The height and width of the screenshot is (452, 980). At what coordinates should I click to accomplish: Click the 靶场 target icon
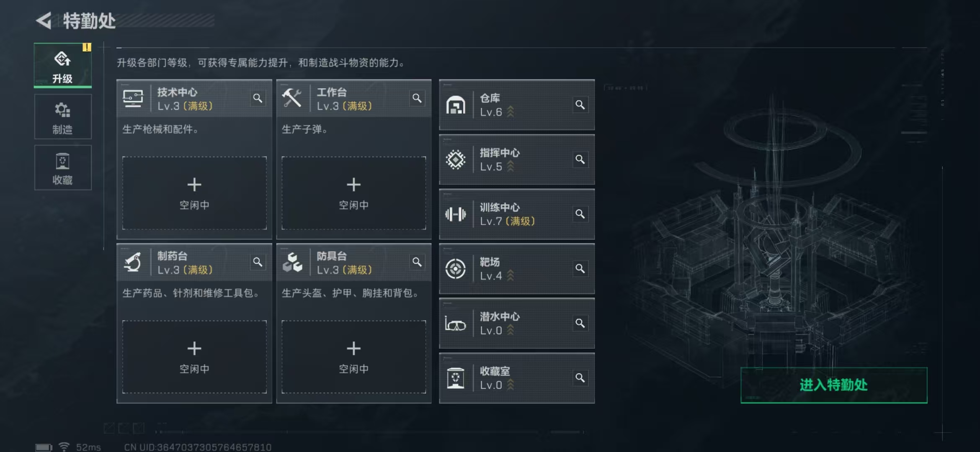(x=456, y=269)
